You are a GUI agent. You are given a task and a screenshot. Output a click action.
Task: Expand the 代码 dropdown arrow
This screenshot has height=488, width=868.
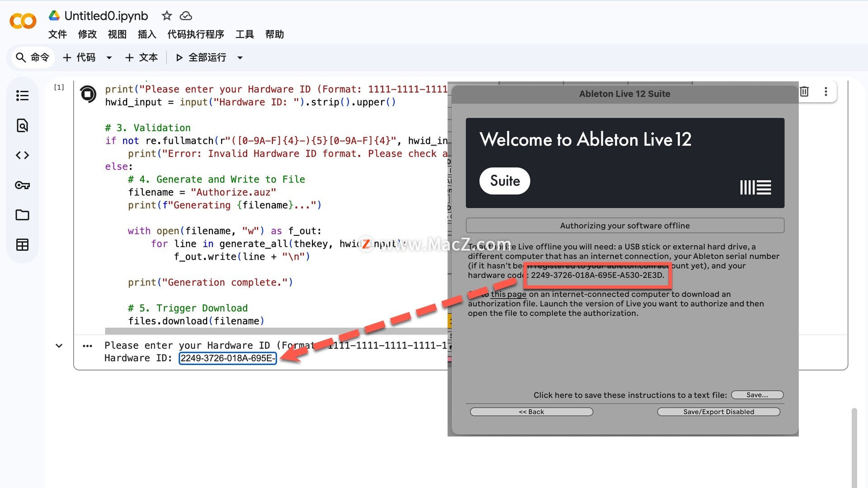point(109,58)
